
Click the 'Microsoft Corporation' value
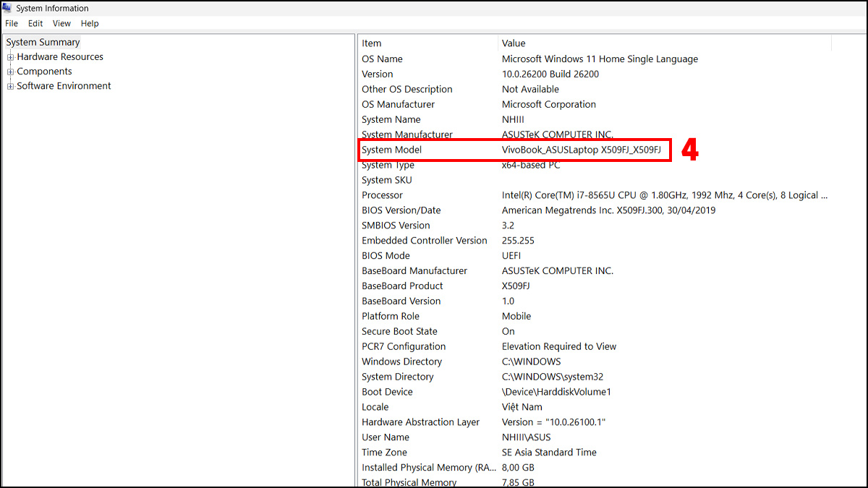[549, 104]
